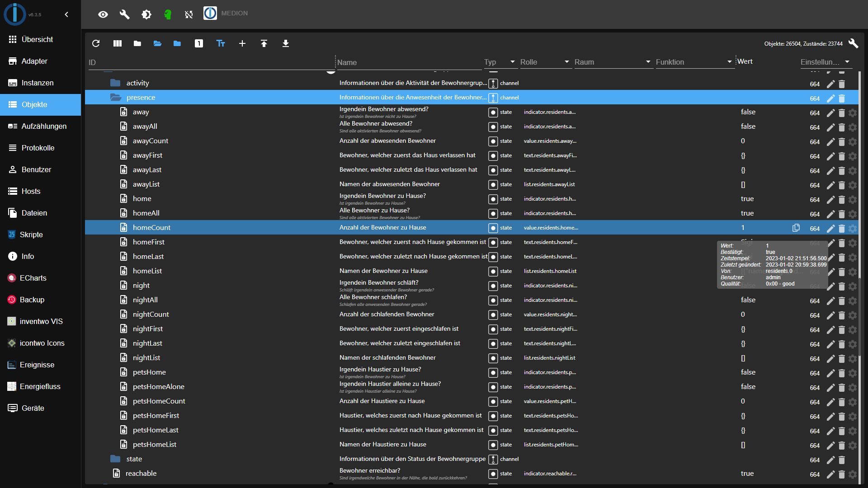Delete the homeCount object with the trash icon
This screenshot has width=868, height=488.
pyautogui.click(x=842, y=228)
